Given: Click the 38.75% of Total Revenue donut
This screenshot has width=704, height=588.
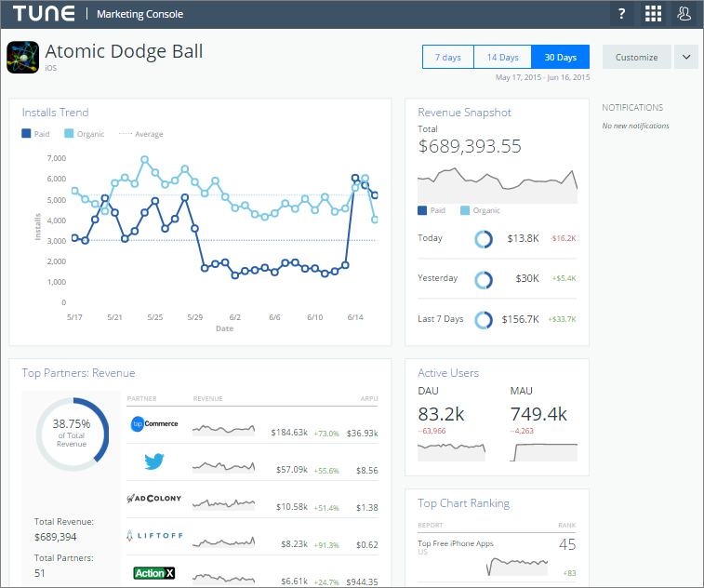Looking at the screenshot, I should tap(72, 434).
